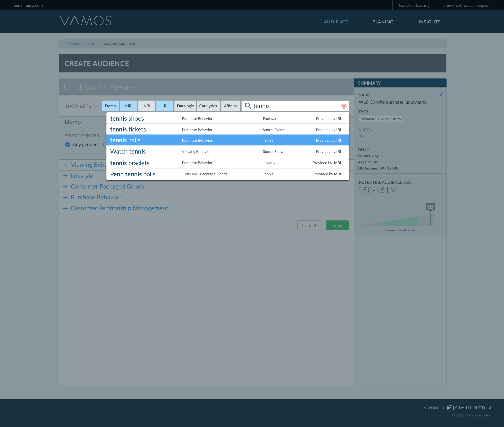Image resolution: width=504 pixels, height=427 pixels.
Task: Toggle the Demo data set
Action: click(x=111, y=106)
